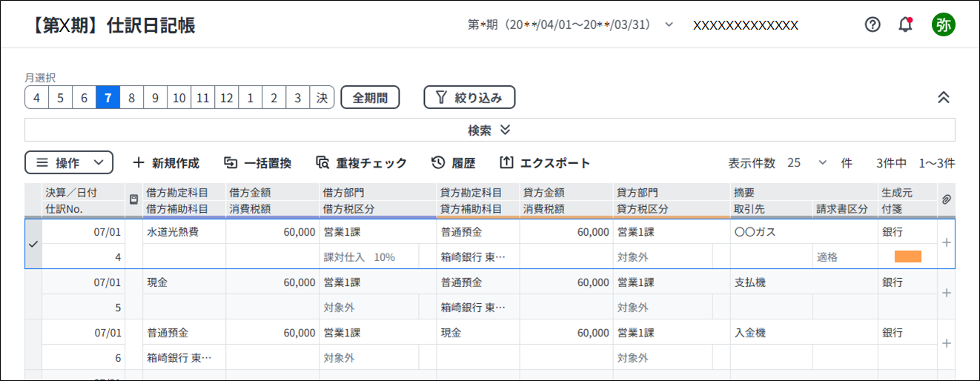Select month 7 tab

(x=107, y=97)
